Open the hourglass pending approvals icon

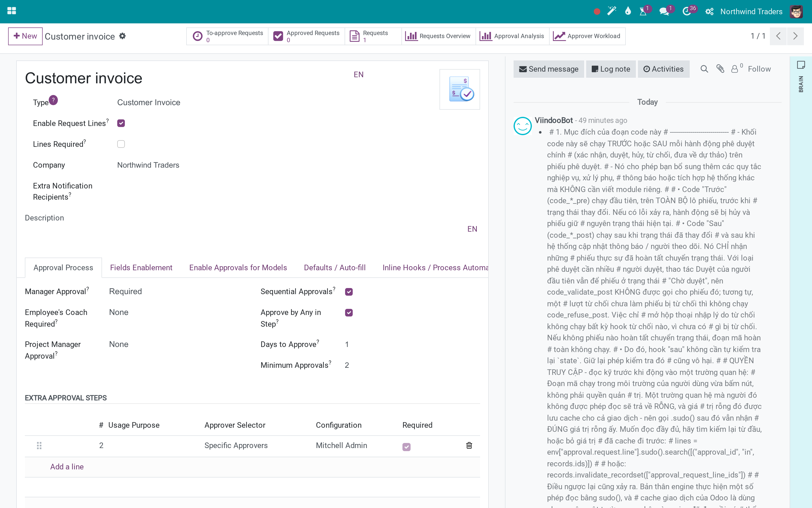pyautogui.click(x=643, y=11)
